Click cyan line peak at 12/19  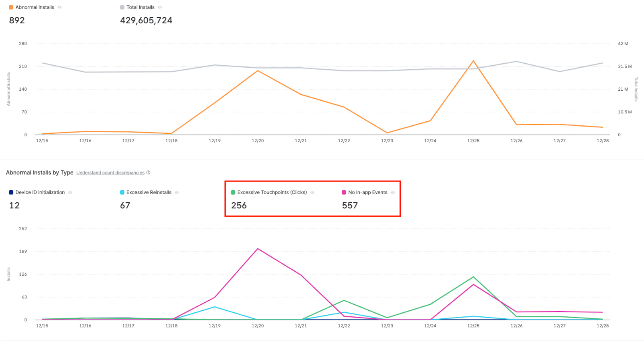point(215,307)
